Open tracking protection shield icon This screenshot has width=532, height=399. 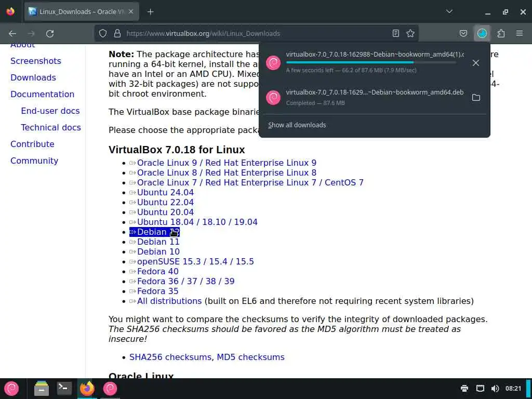pyautogui.click(x=103, y=33)
